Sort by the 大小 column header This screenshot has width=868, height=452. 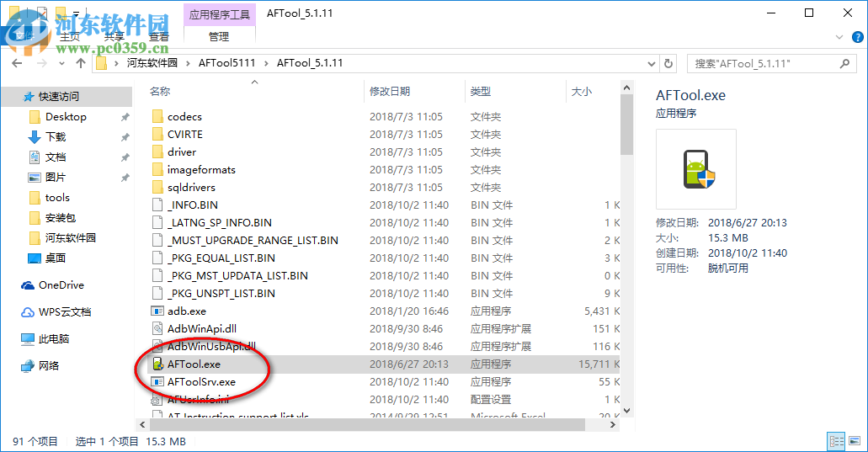(x=581, y=91)
